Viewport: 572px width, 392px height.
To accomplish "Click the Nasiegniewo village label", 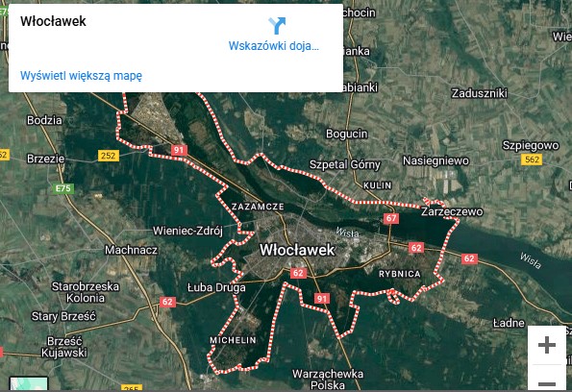I will point(435,160).
